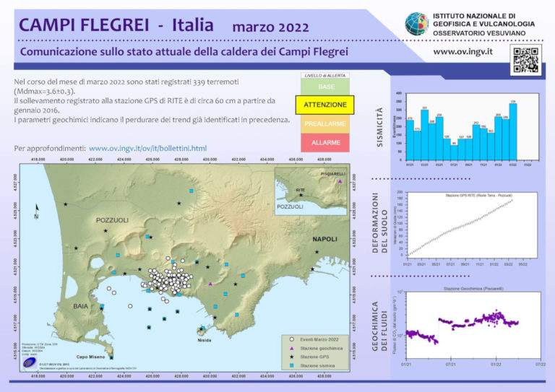Click the small INGV logo at map bottom-left
This screenshot has width=555, height=392.
[29, 362]
